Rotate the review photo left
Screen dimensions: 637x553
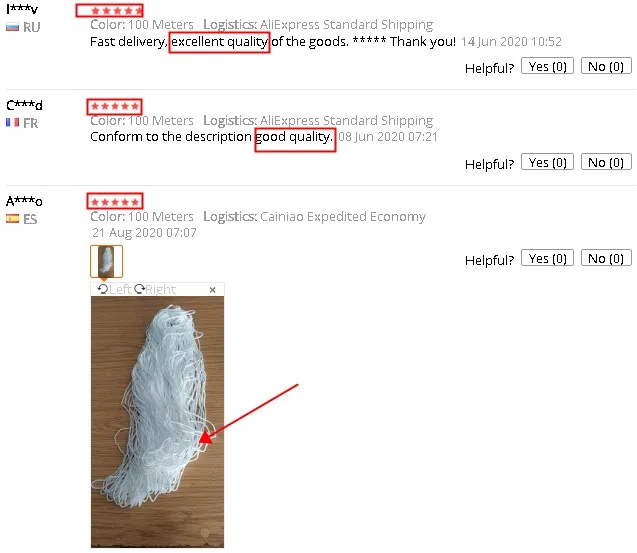[x=115, y=289]
